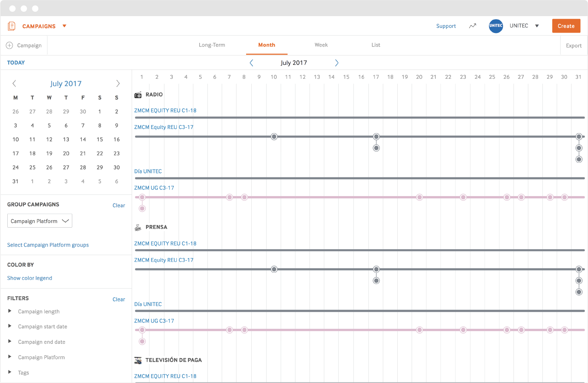Open Día UNITEC campaign under RADIO
This screenshot has width=588, height=383.
(x=148, y=171)
